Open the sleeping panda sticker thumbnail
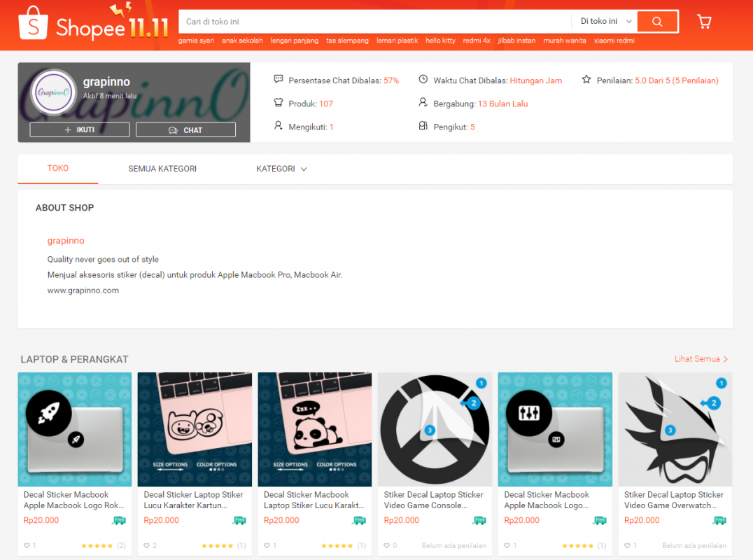Screen dimensions: 753x560 [315, 429]
